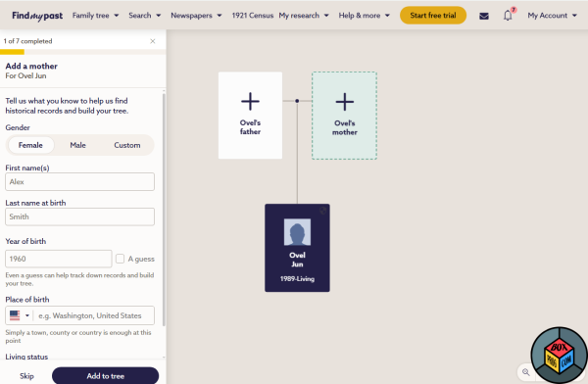Click Start free trial button
The image size is (588, 384).
pos(433,16)
